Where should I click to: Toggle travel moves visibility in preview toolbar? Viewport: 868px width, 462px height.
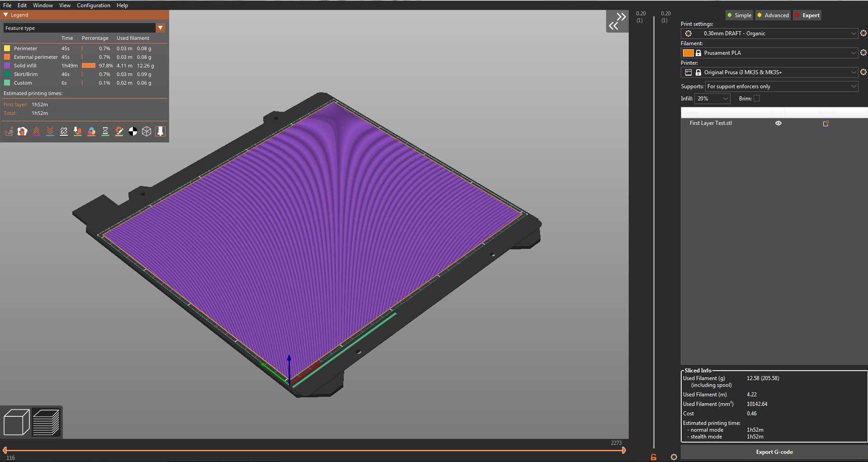[x=9, y=132]
